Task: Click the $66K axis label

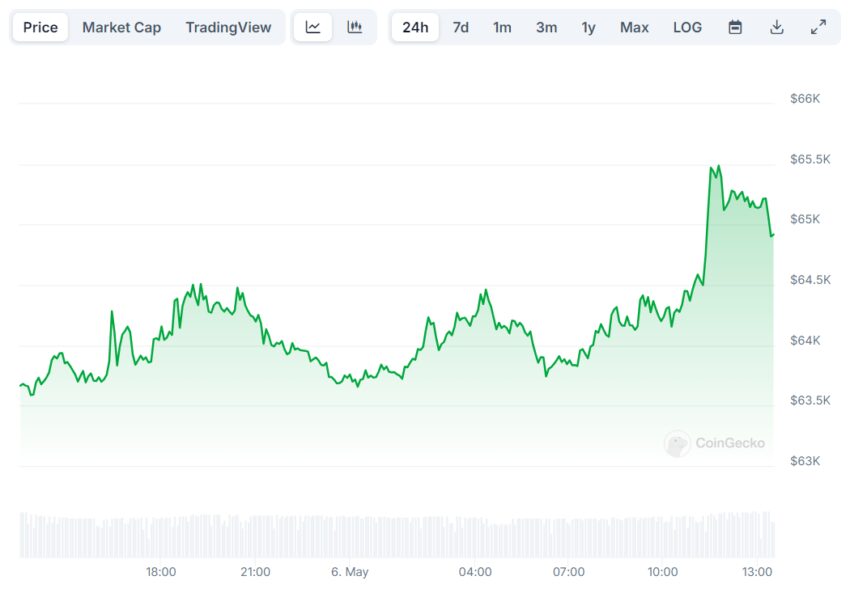Action: [x=805, y=99]
